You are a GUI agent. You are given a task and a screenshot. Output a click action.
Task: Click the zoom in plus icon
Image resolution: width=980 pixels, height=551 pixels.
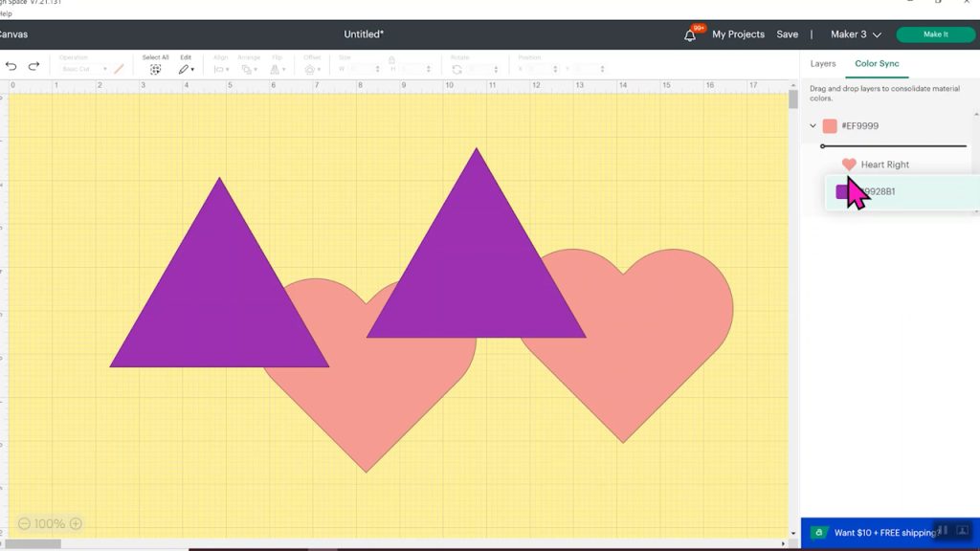(x=76, y=523)
